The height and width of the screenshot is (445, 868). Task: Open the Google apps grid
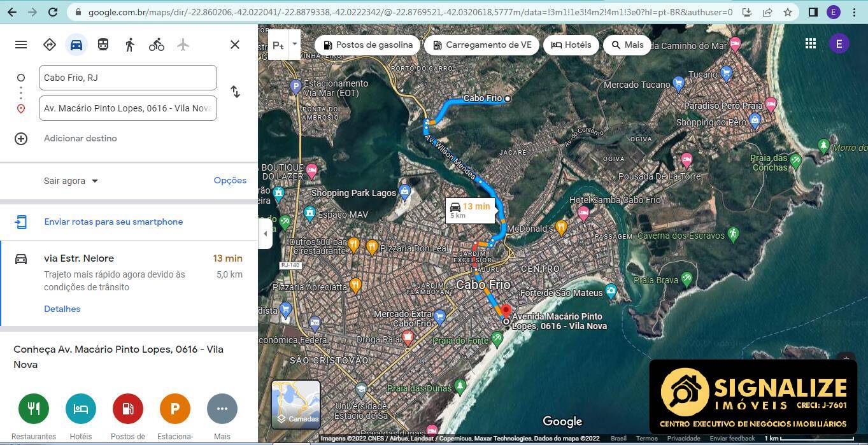[810, 43]
